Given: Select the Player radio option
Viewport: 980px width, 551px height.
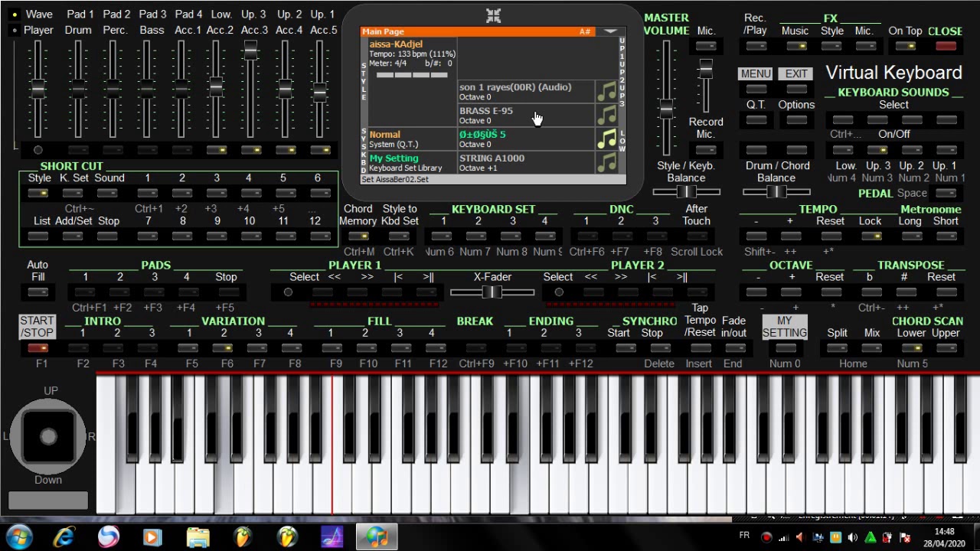Looking at the screenshot, I should (x=15, y=31).
